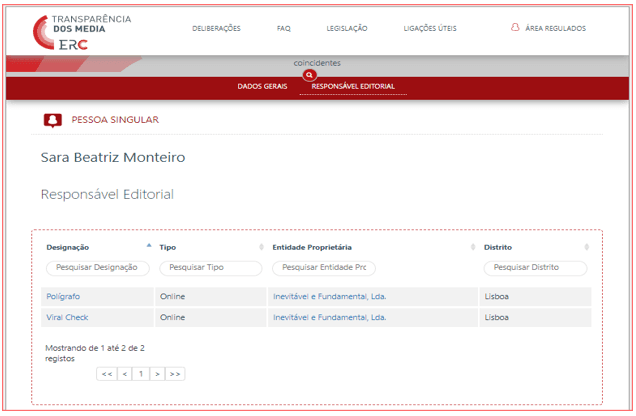Image resolution: width=636 pixels, height=416 pixels.
Task: Go to the first page with << button
Action: 107,374
